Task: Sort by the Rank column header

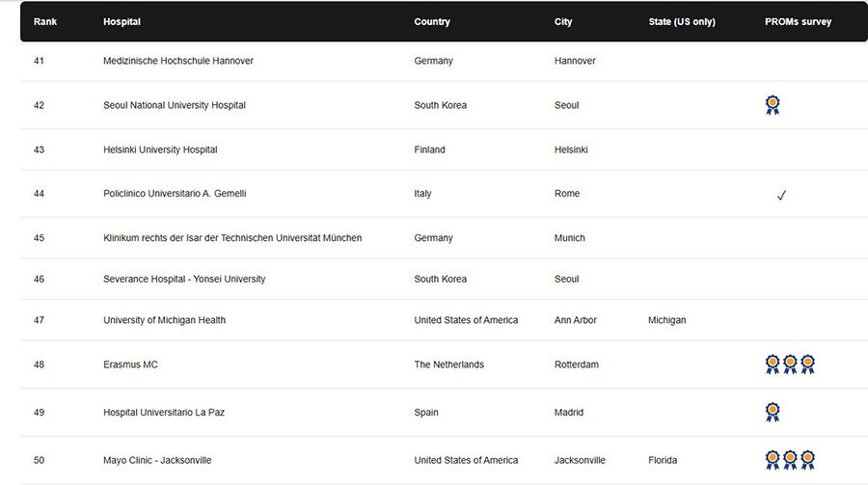Action: coord(44,21)
